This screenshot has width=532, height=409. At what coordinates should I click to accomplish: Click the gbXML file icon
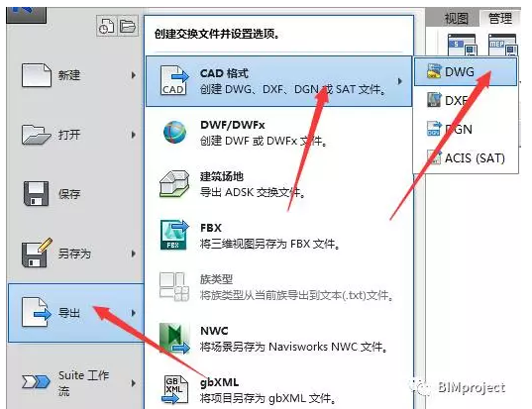[175, 389]
